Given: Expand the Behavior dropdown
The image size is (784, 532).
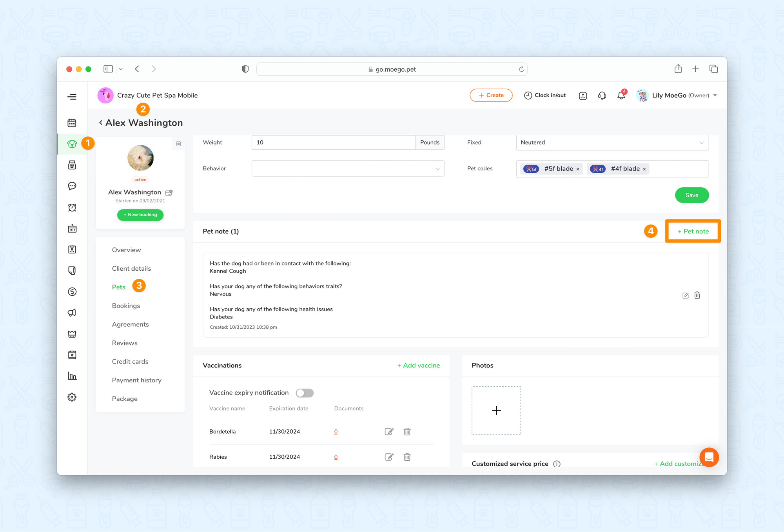Looking at the screenshot, I should (348, 168).
